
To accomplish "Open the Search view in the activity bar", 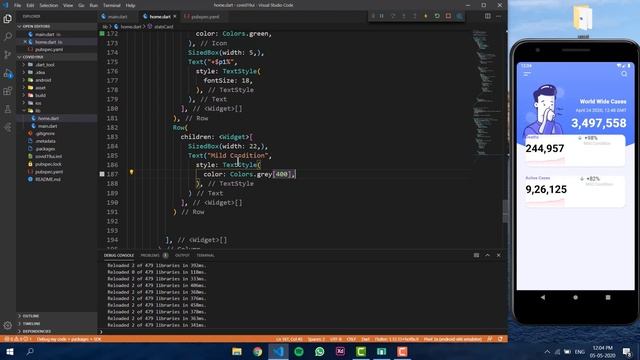I will (7, 37).
